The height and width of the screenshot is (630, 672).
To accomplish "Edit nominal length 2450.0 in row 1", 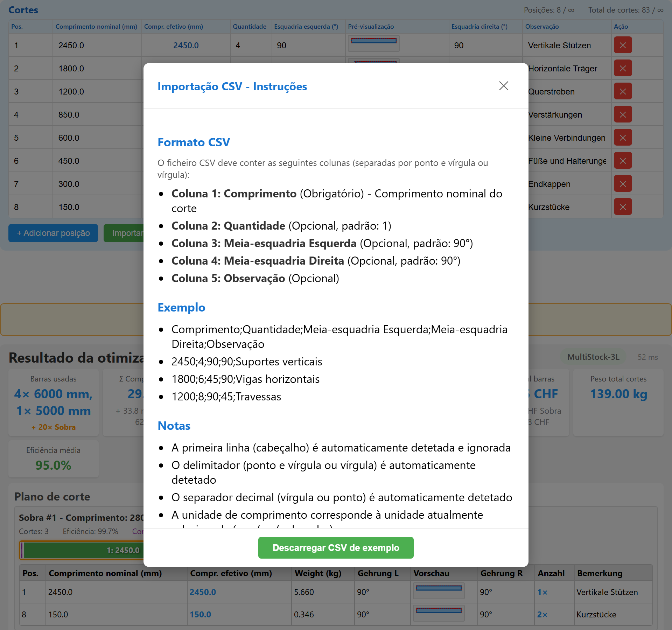I will (x=97, y=45).
